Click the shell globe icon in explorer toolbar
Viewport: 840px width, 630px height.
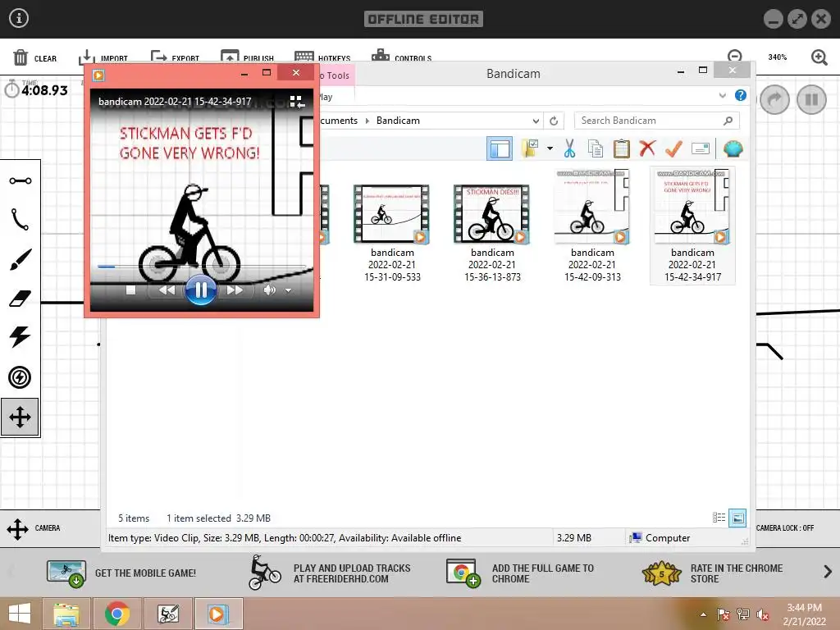(x=733, y=148)
